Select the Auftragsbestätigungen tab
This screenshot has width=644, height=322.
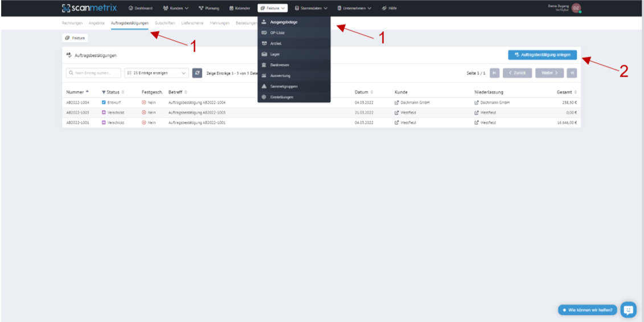(x=130, y=23)
